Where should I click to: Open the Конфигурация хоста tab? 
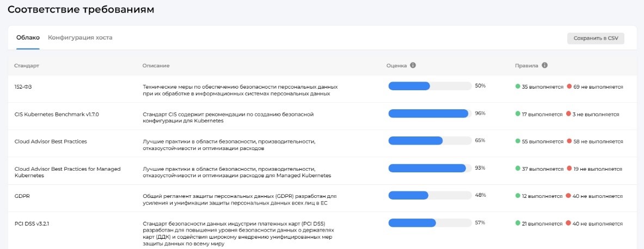(80, 38)
